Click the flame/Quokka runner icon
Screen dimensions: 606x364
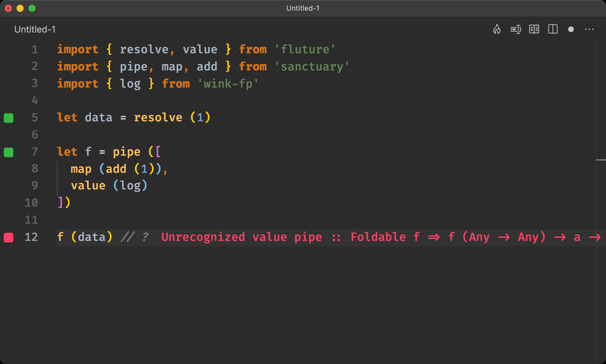click(x=497, y=29)
